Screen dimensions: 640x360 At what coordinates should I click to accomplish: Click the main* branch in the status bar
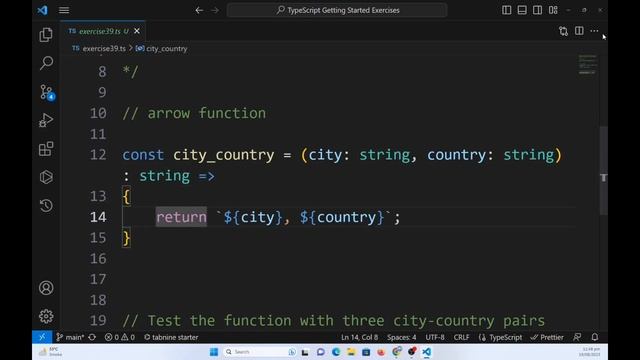point(71,337)
